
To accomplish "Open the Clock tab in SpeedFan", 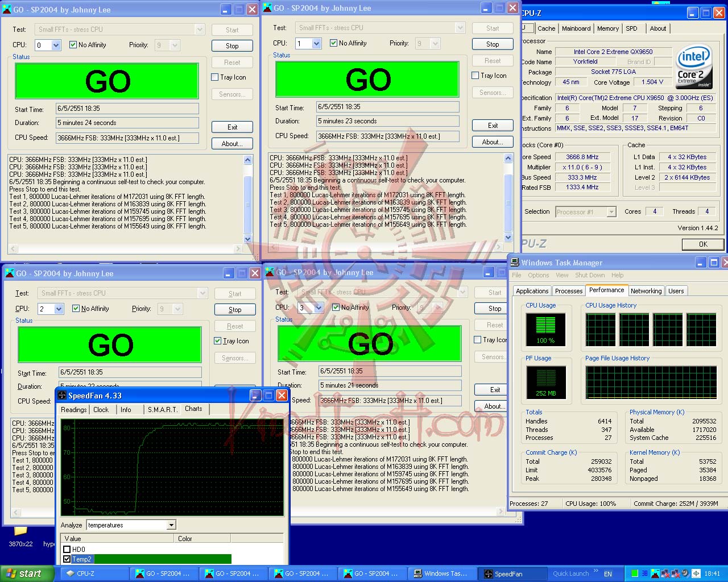I will pyautogui.click(x=101, y=410).
